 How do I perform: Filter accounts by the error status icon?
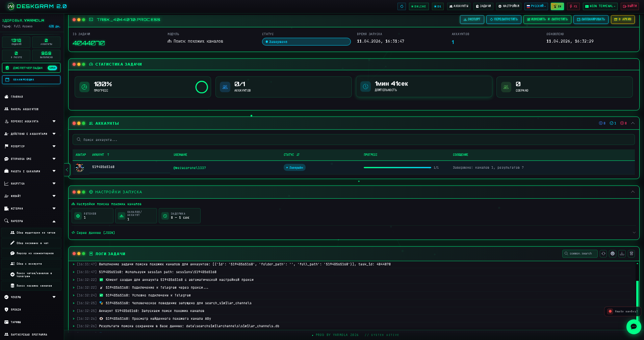tap(623, 123)
